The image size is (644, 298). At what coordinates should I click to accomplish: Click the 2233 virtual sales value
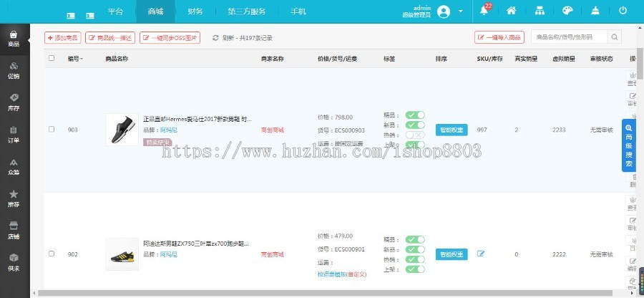click(559, 130)
